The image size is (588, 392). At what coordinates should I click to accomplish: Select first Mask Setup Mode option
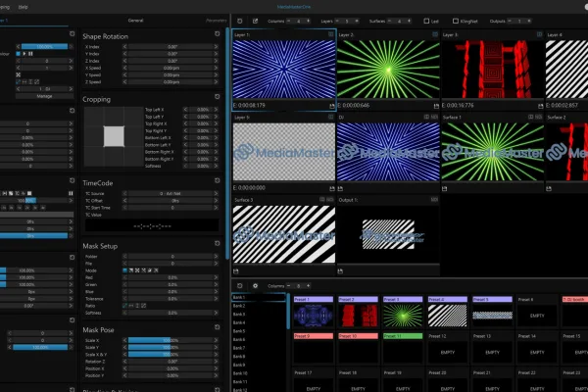124,270
